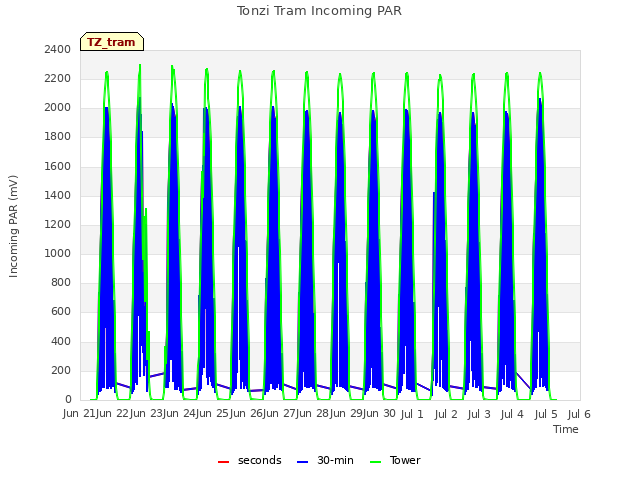Click the 'Jun 29' x-axis date label
640x480 pixels.
click(x=347, y=414)
